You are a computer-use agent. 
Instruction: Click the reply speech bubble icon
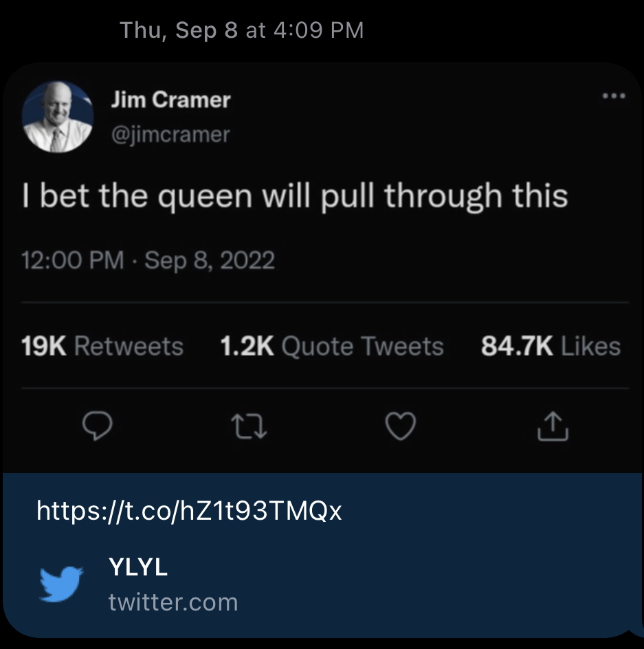(x=97, y=428)
